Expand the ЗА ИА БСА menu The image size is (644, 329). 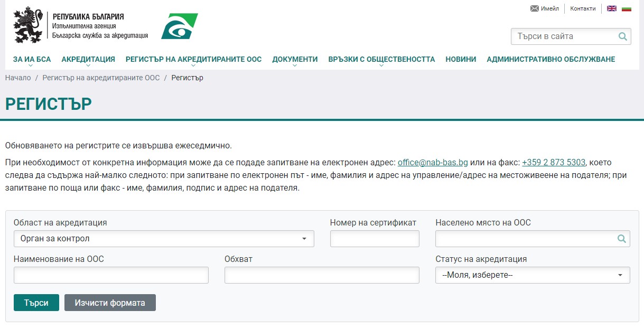click(32, 59)
